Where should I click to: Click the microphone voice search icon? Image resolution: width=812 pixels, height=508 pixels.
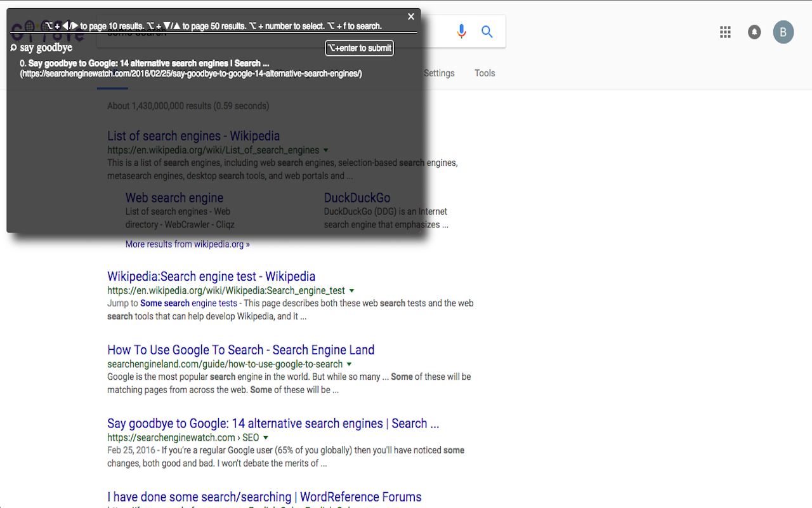pos(461,31)
